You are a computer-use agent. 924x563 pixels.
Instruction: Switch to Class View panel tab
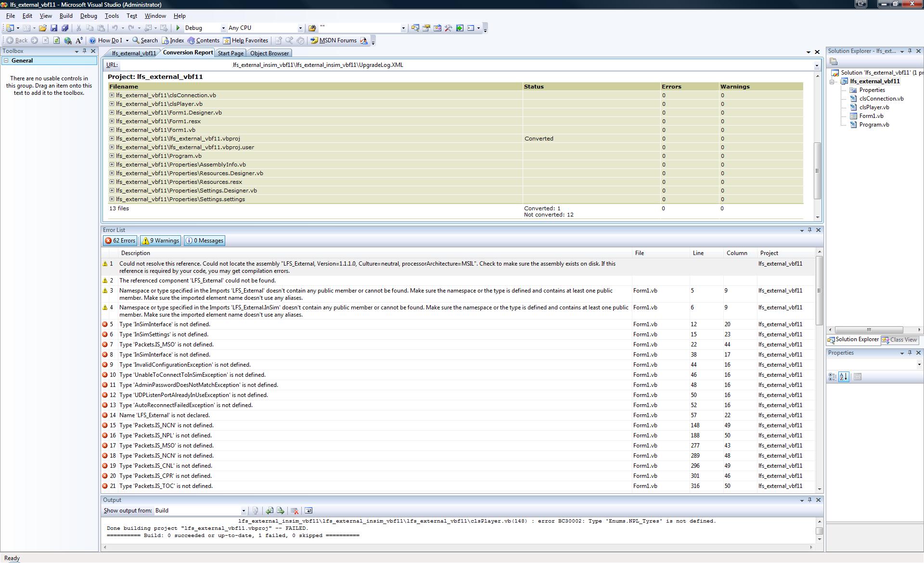899,340
